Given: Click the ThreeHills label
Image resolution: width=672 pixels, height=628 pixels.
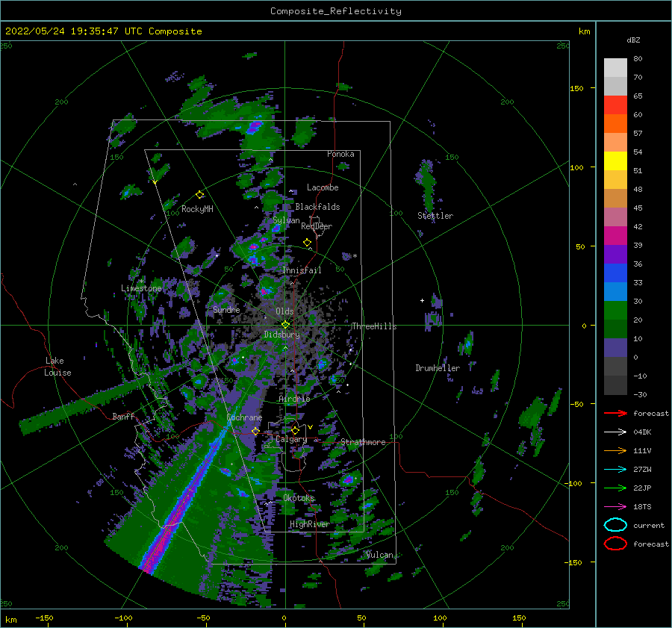Looking at the screenshot, I should point(374,326).
